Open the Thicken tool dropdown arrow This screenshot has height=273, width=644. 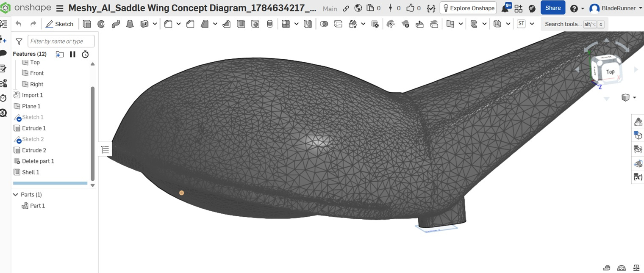coord(155,24)
